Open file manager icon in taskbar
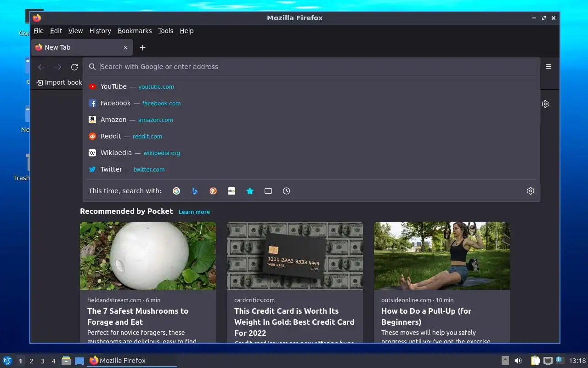This screenshot has height=368, width=588. pyautogui.click(x=66, y=361)
